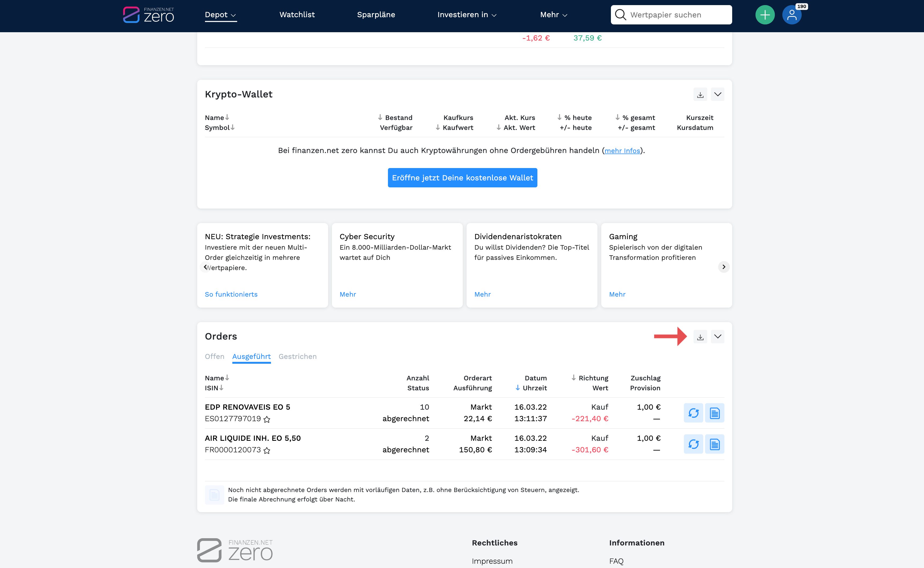Download the Krypto-Wallet table

(700, 95)
